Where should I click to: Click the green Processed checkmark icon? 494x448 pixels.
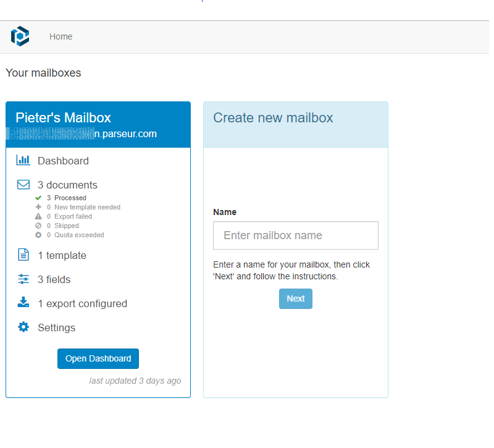click(x=38, y=198)
